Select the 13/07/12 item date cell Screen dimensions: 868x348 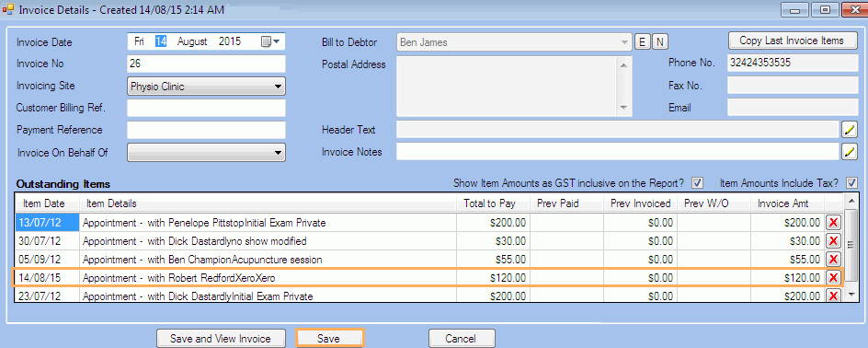(x=48, y=224)
